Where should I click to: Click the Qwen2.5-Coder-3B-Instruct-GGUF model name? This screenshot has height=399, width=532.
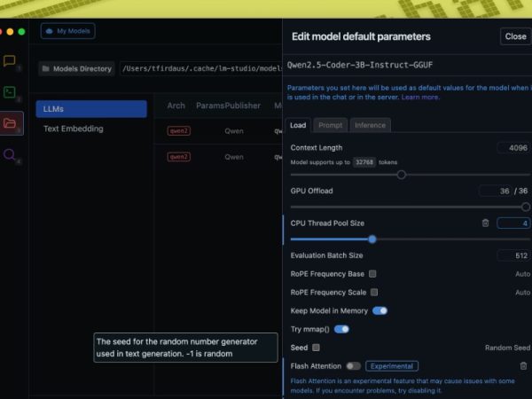point(360,65)
